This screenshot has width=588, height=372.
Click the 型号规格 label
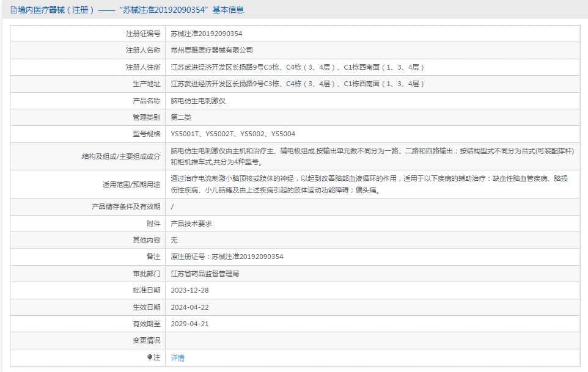pos(146,134)
